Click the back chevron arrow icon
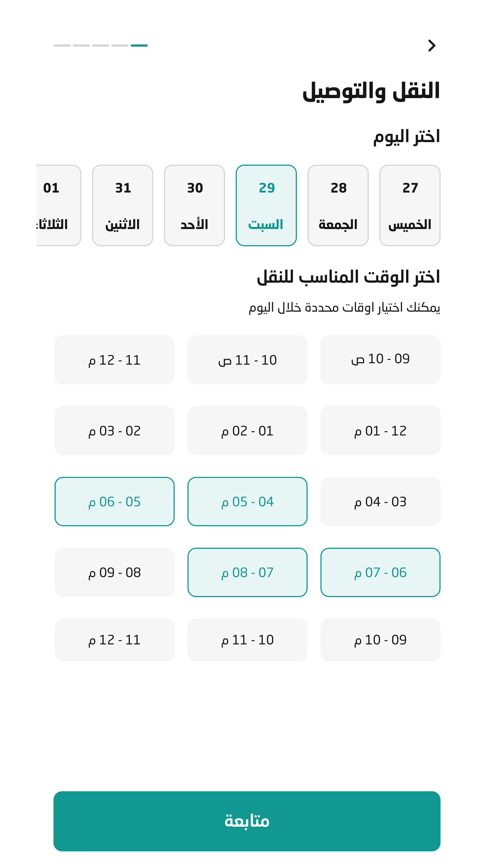 tap(431, 46)
